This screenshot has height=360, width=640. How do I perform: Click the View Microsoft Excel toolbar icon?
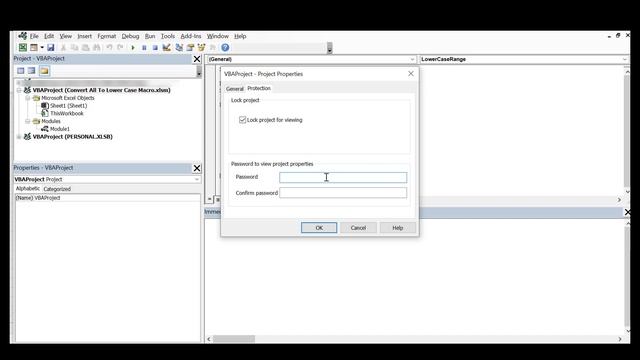click(x=23, y=48)
